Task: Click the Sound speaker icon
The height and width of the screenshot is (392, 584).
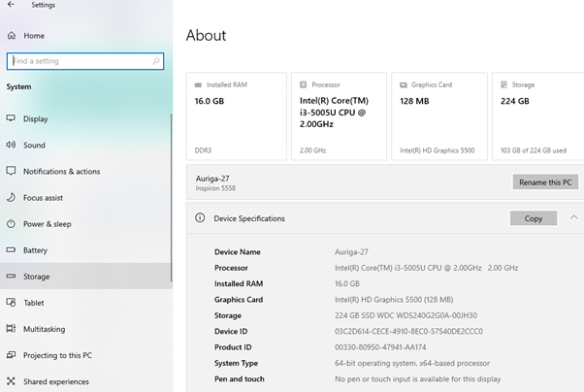Action: [11, 145]
